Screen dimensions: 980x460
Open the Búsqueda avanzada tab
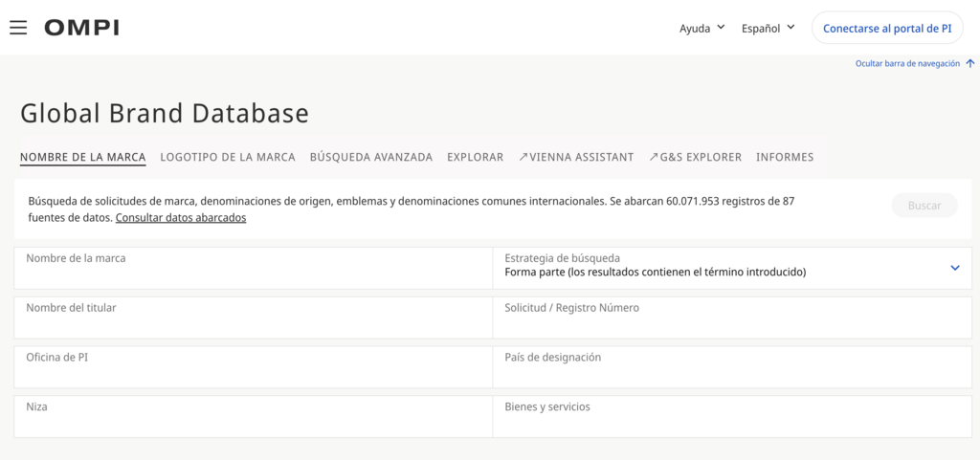[x=371, y=157]
